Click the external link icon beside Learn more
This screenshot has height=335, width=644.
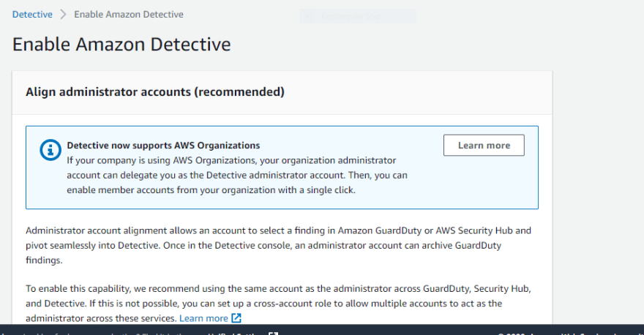point(236,318)
